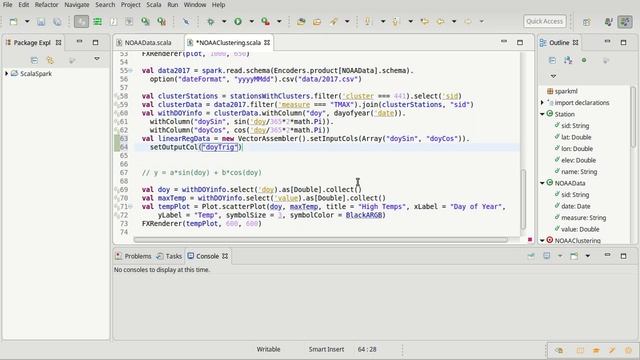The height and width of the screenshot is (360, 640).
Task: Open the Previous Annotation dropdown arrow
Action: [410, 21]
